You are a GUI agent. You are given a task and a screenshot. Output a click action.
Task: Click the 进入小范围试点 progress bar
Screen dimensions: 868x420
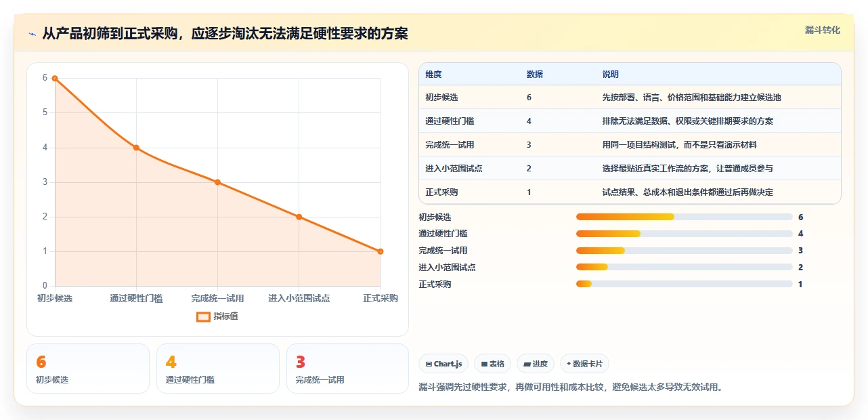(684, 268)
